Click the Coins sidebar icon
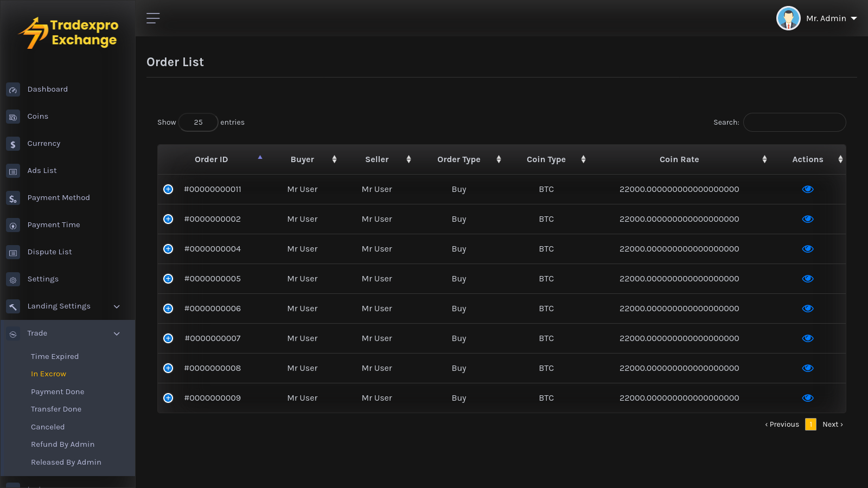868x488 pixels. [13, 117]
